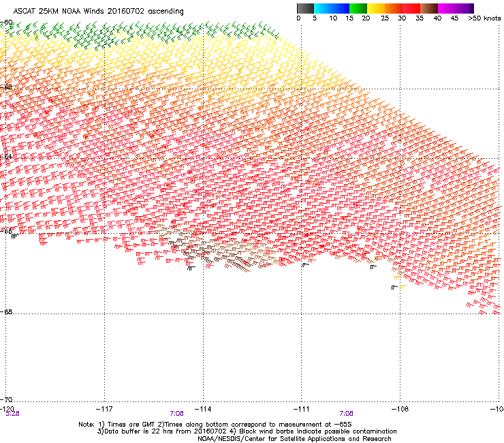The width and height of the screenshot is (504, 443).
Task: Select the brown 35-40 knots color segment
Action: coord(429,8)
